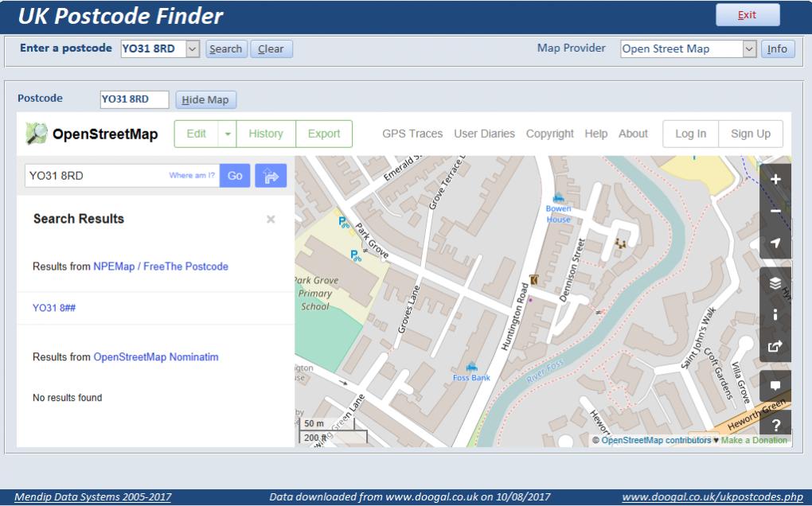Screen dimensions: 812x506
Task: Click the query features question mark icon
Action: 775,426
